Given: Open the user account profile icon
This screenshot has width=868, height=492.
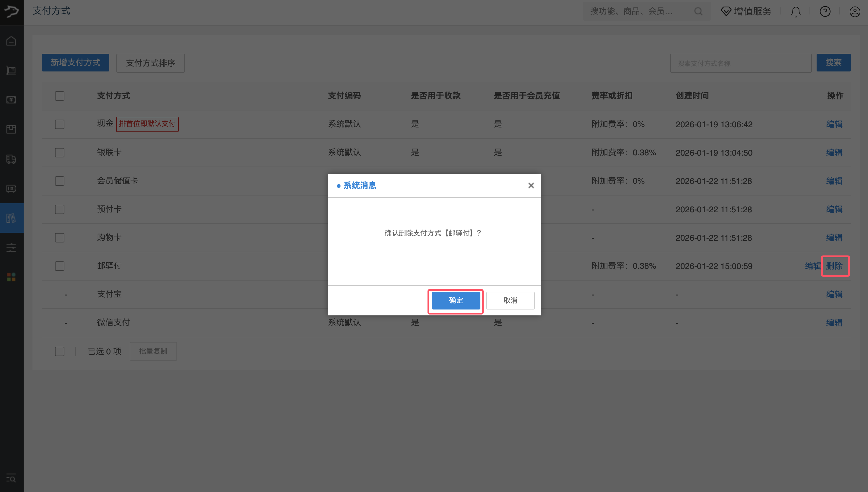Looking at the screenshot, I should (855, 12).
